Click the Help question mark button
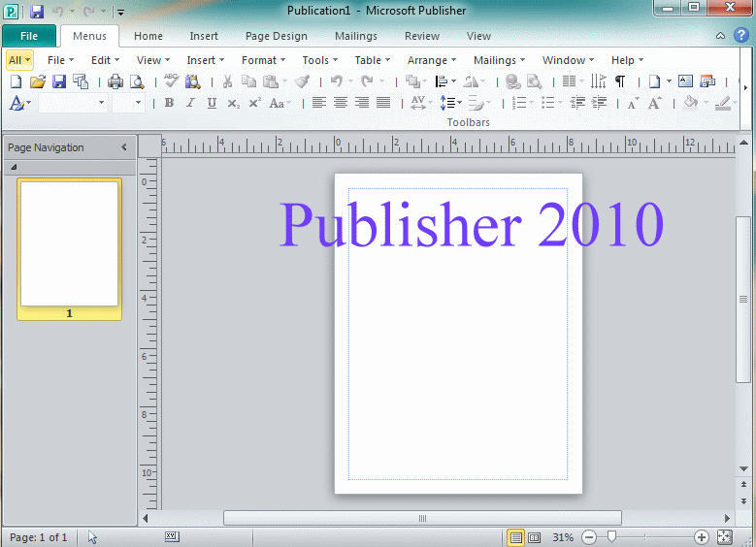Image resolution: width=756 pixels, height=547 pixels. click(x=741, y=35)
